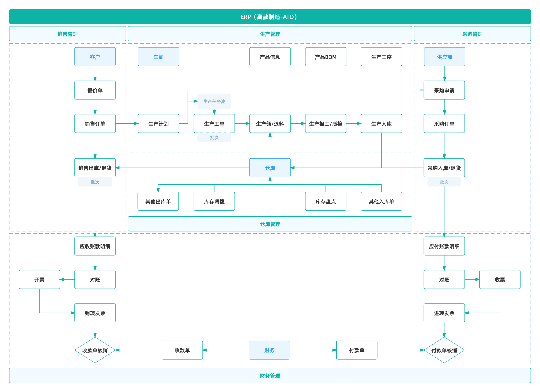Viewport: 540px width, 392px height.
Task: Open the 销售订单 sales order node
Action: click(x=95, y=123)
